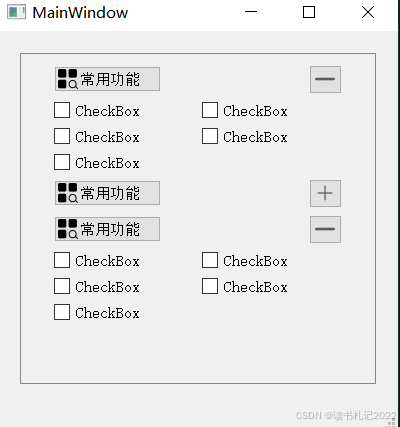Select the middle collapsed 常用功能 header label

[110, 193]
